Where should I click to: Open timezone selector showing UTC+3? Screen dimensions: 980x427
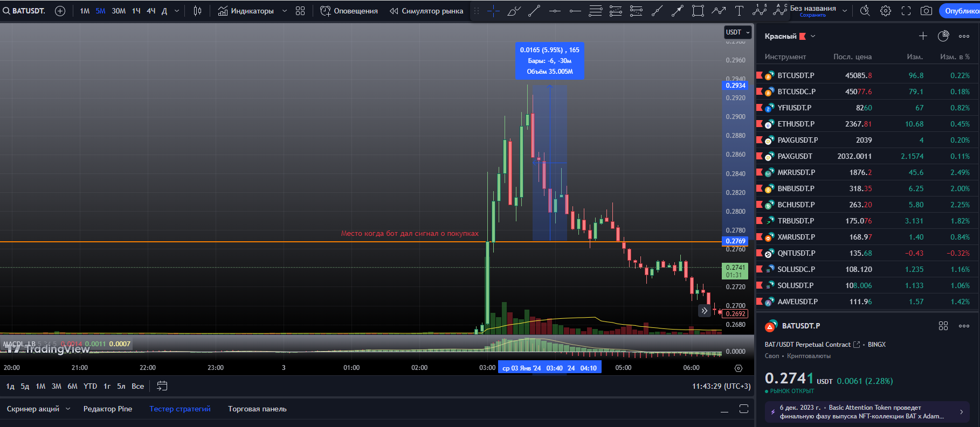[x=721, y=386]
